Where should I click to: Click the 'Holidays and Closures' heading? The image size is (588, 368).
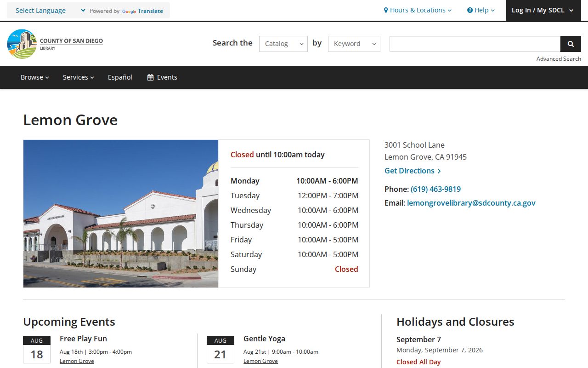(455, 322)
